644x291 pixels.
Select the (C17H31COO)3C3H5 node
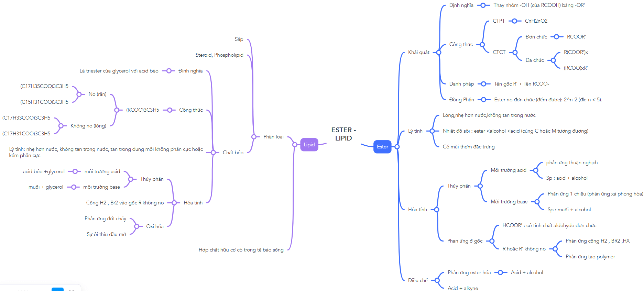click(x=26, y=134)
